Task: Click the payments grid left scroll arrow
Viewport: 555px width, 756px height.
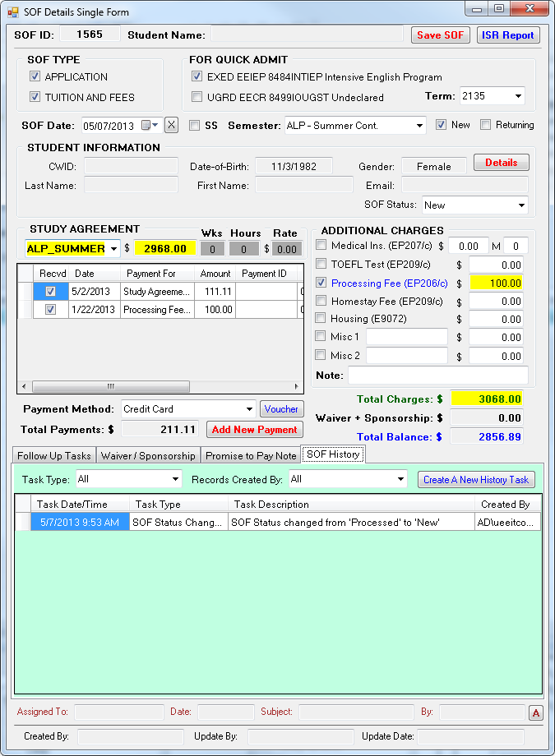Action: 24,387
